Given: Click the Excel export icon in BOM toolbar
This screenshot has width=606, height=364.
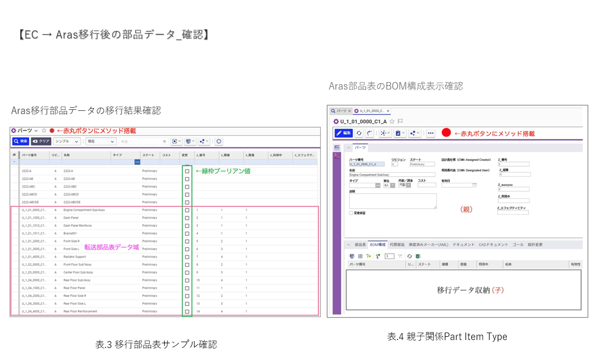Looking at the screenshot, I should pos(418,256).
